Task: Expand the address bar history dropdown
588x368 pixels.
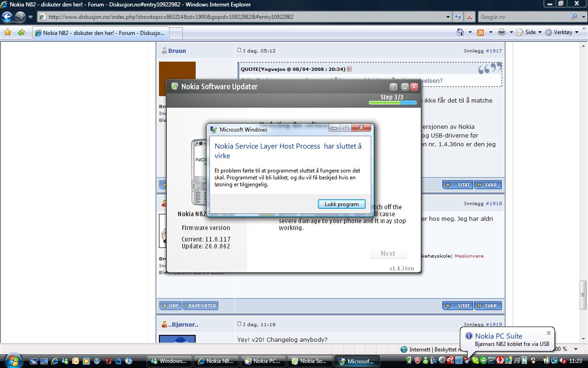Action: [448, 17]
